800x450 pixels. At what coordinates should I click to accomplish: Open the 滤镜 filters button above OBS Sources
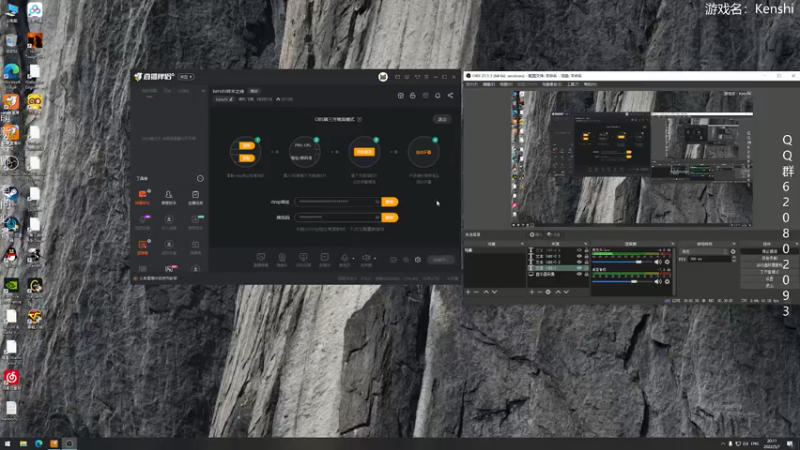point(554,235)
